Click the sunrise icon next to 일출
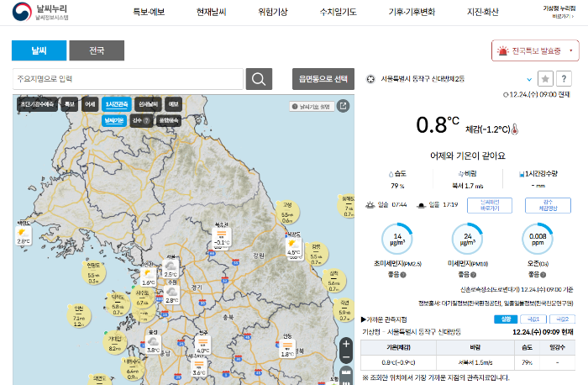The image size is (588, 385). click(x=370, y=205)
